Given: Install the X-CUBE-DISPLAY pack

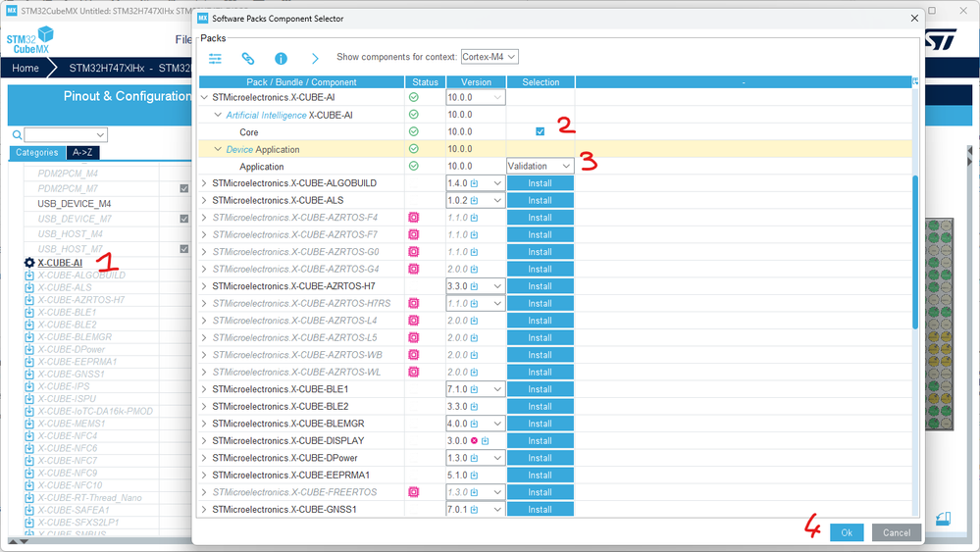Looking at the screenshot, I should coord(540,441).
